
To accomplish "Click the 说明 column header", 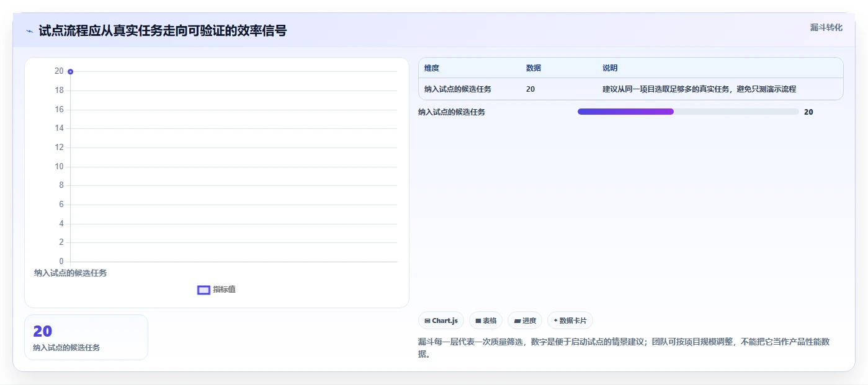I will pyautogui.click(x=610, y=68).
